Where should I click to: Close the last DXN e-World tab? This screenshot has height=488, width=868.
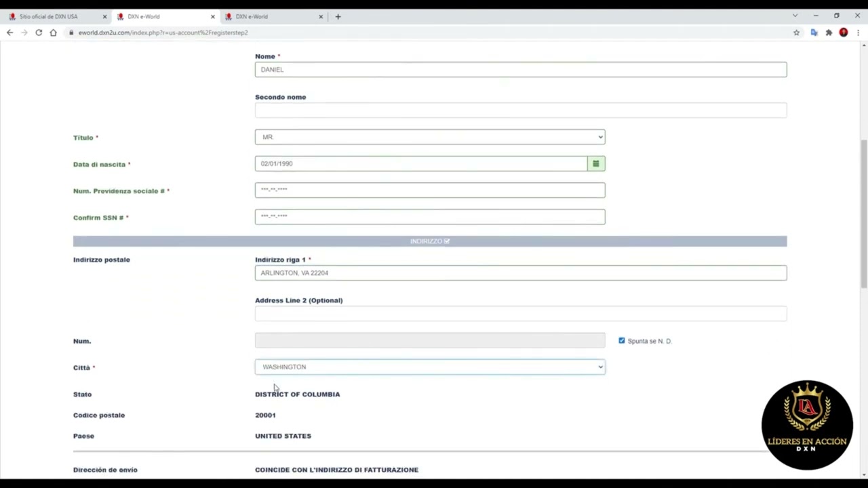pyautogui.click(x=321, y=16)
